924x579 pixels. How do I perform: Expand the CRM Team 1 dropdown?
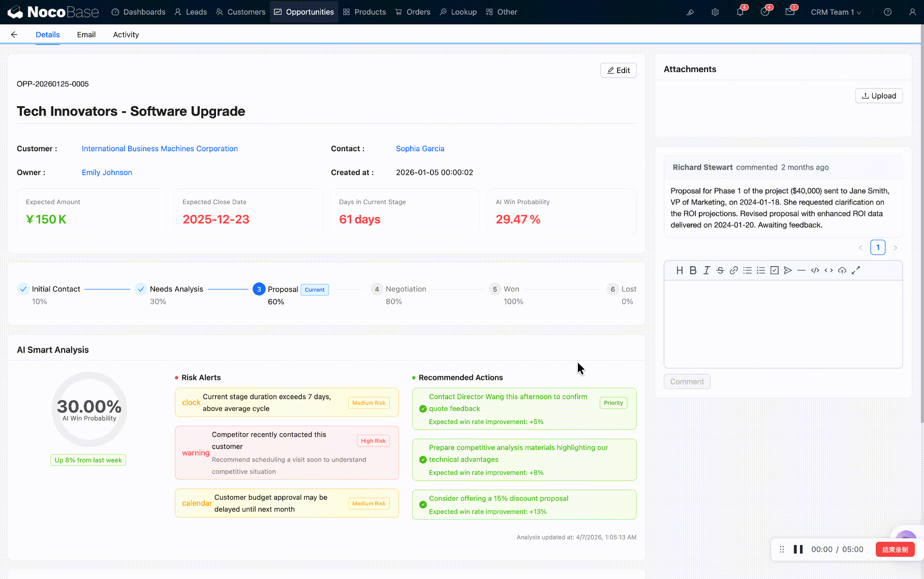(836, 12)
